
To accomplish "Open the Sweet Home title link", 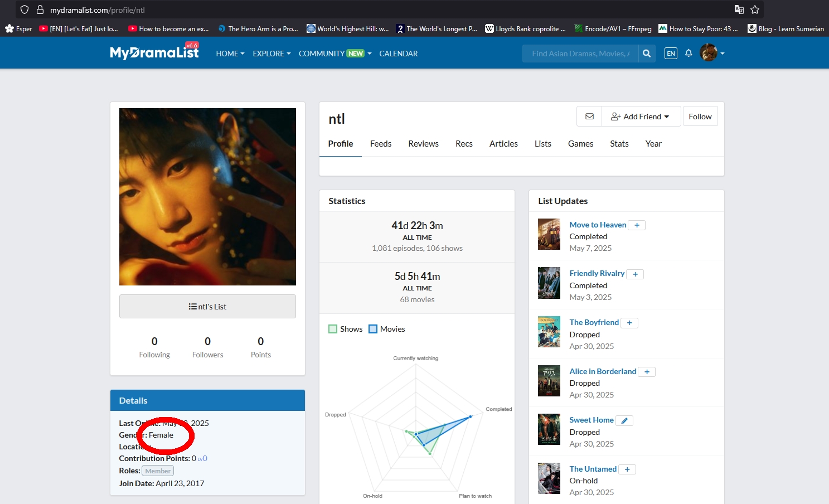I will [592, 420].
